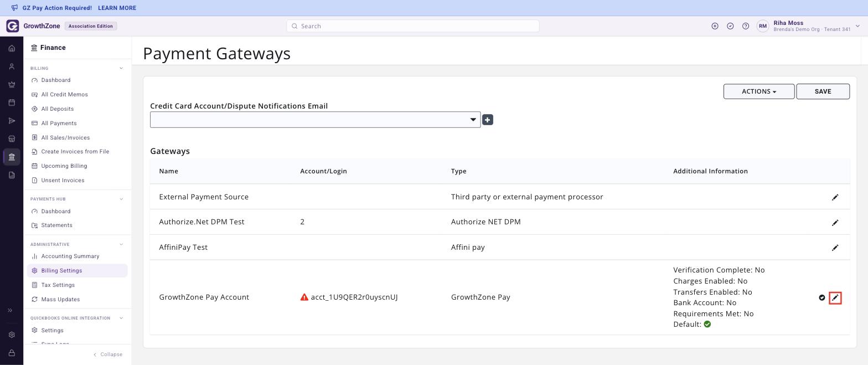
Task: Open the reports document icon in left rail
Action: pyautogui.click(x=12, y=175)
